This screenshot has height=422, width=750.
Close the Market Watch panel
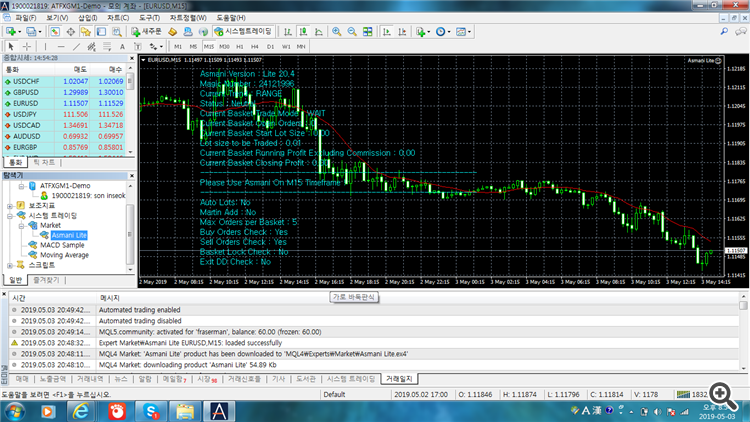(x=132, y=58)
